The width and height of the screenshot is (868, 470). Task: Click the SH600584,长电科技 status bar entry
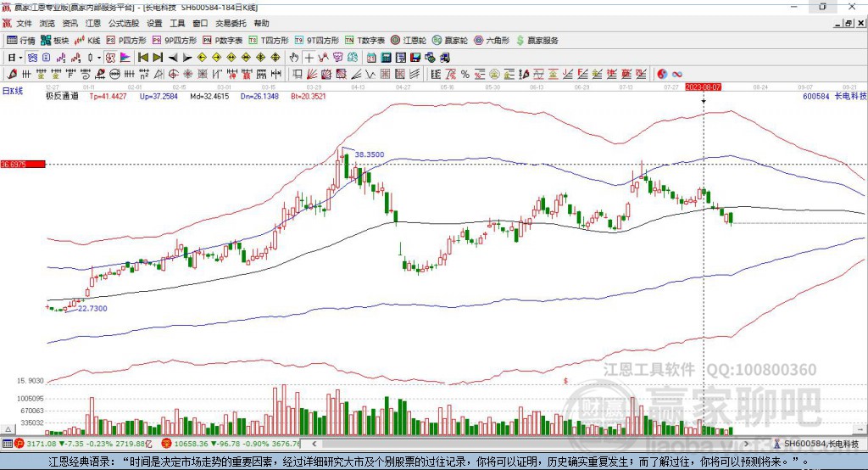point(816,444)
